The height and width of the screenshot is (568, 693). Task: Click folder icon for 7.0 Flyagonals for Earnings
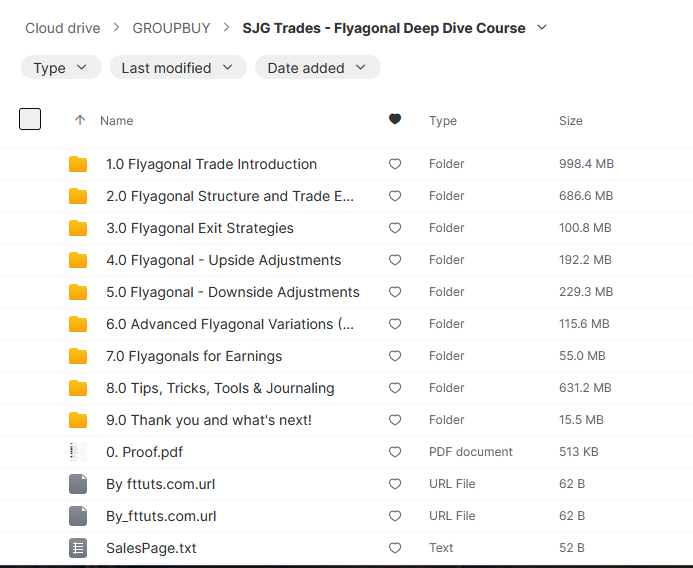point(78,356)
